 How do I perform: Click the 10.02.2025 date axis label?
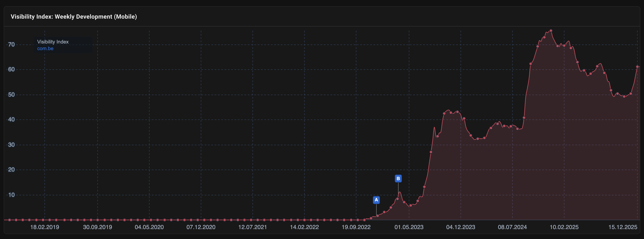pos(564,227)
